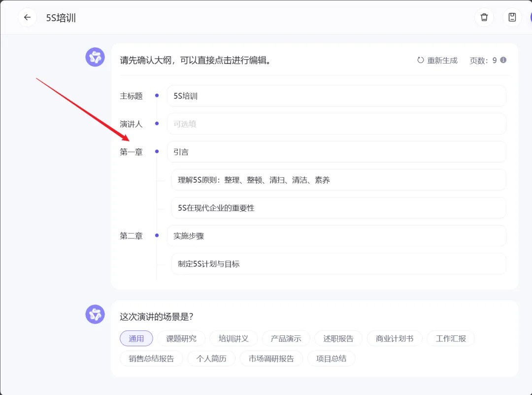Edit the 第二章 title 实施步骤
The height and width of the screenshot is (395, 532).
tap(336, 236)
